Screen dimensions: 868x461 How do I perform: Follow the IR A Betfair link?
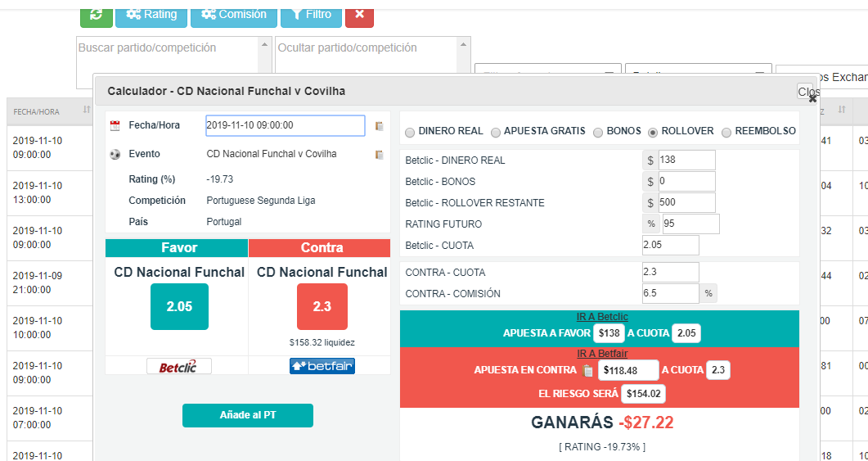tap(602, 353)
